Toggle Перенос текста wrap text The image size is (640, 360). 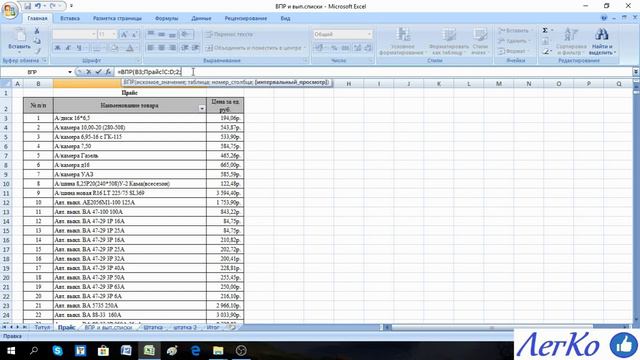pyautogui.click(x=229, y=34)
